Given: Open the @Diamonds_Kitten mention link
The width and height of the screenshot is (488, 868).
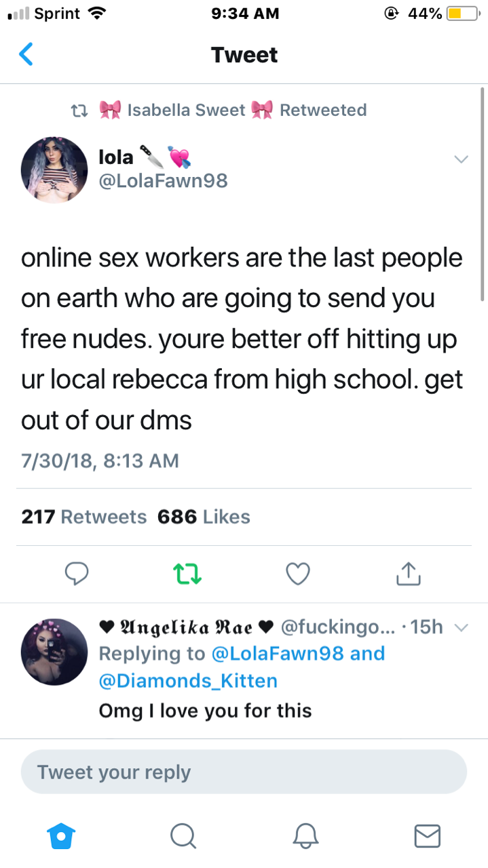Looking at the screenshot, I should (x=188, y=680).
